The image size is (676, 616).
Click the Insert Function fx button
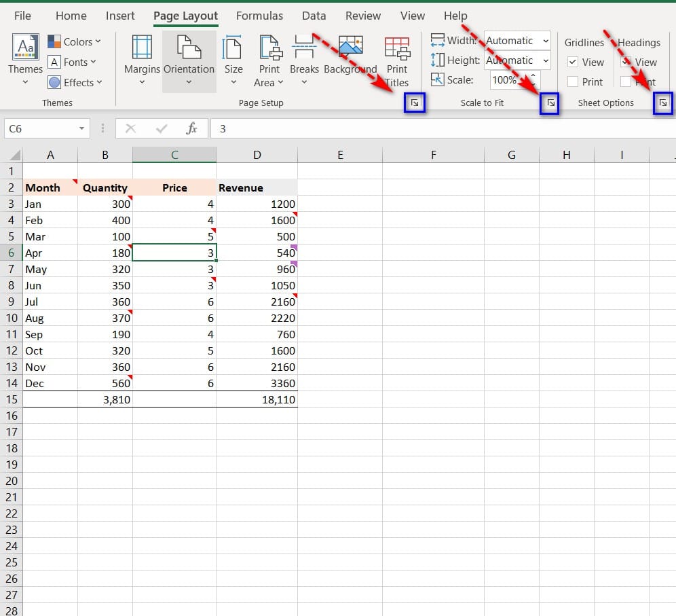[191, 128]
